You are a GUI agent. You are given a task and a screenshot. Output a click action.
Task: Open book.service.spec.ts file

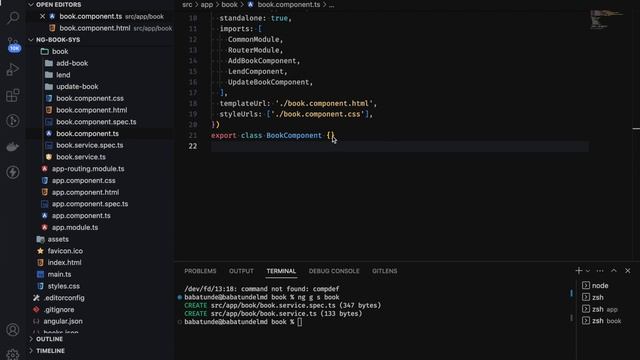pyautogui.click(x=89, y=145)
